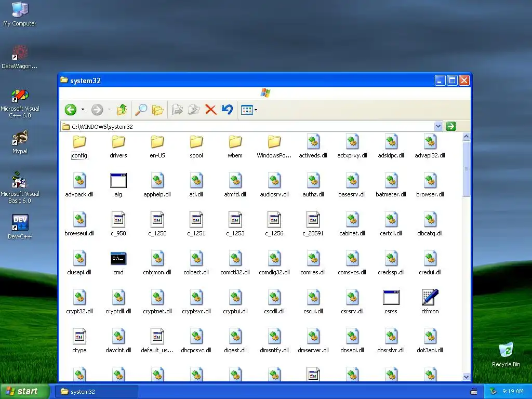The width and height of the screenshot is (532, 399).
Task: Select audiosrv.dll file
Action: (274, 185)
